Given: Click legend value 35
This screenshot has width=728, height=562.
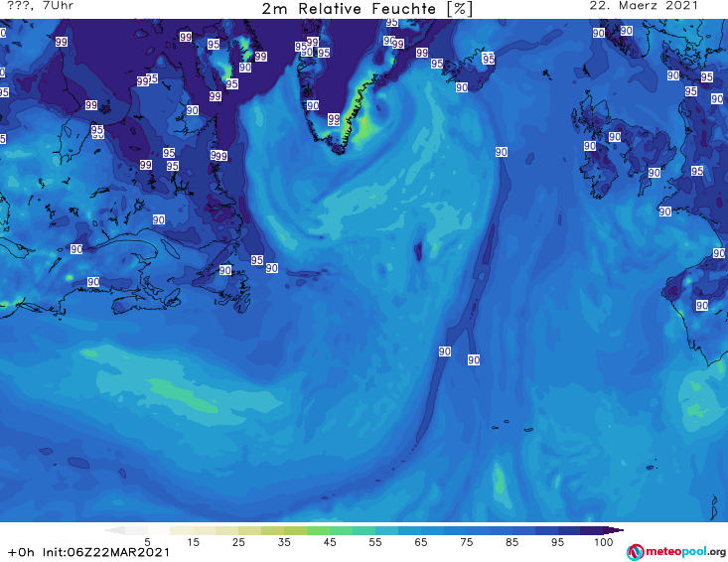Looking at the screenshot, I should [284, 542].
